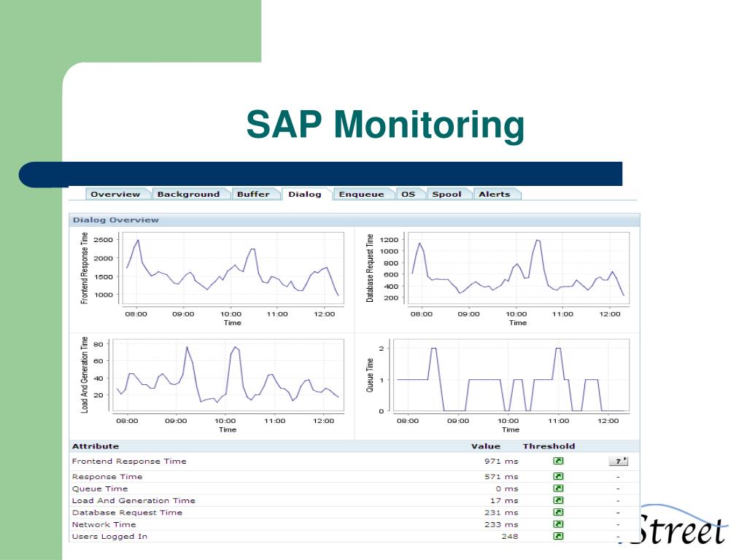Screen dimensions: 747x560
Task: Open the Network Time attribute link
Action: 104,524
